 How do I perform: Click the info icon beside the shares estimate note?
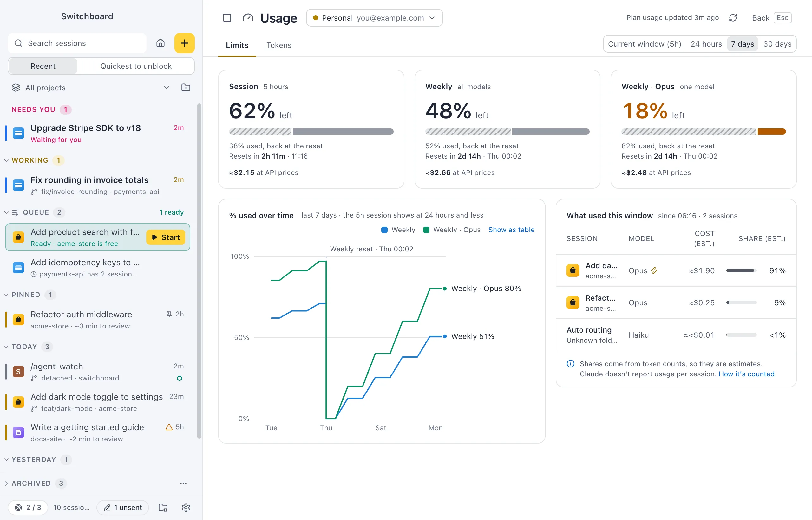(571, 364)
